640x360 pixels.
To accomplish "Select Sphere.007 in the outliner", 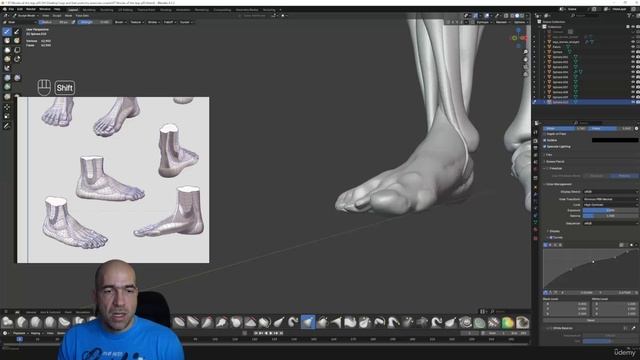I will coord(560,87).
